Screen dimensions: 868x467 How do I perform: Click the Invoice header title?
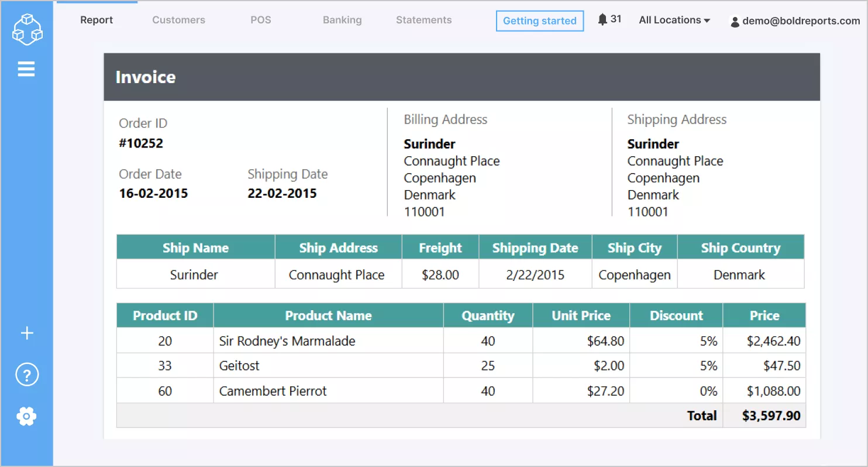pyautogui.click(x=146, y=77)
